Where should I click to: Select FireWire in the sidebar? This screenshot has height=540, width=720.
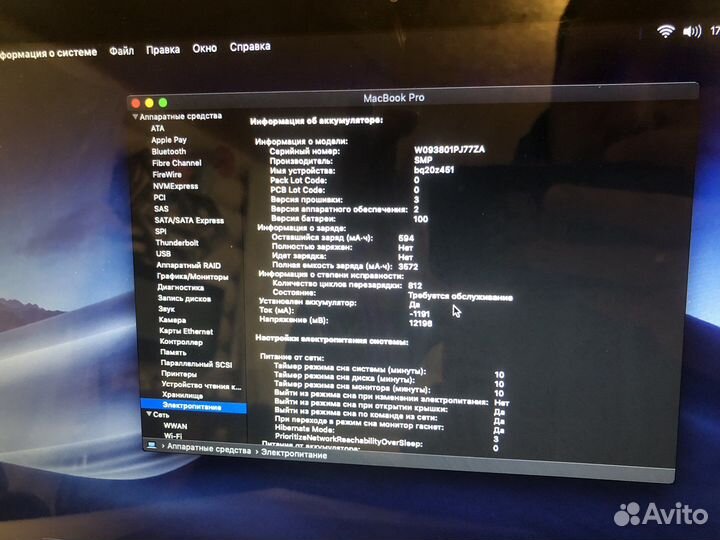[167, 174]
